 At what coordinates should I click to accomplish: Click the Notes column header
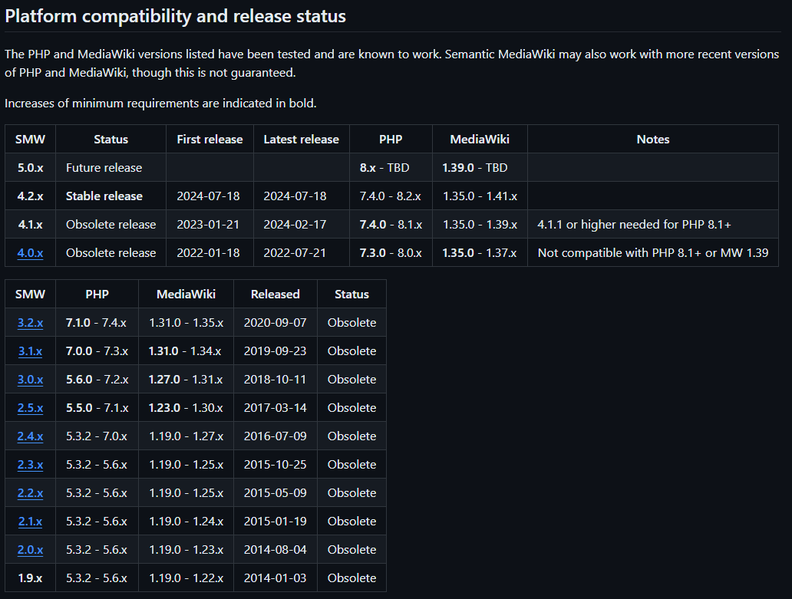pos(652,139)
